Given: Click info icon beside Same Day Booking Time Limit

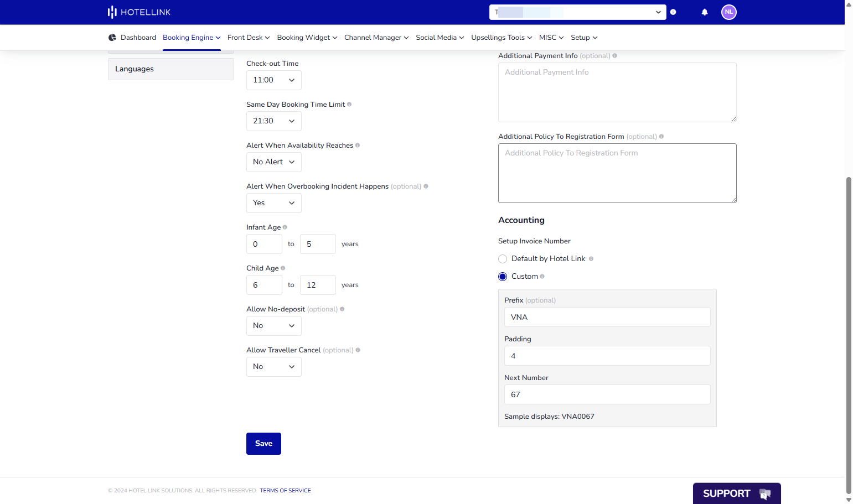Looking at the screenshot, I should [349, 105].
